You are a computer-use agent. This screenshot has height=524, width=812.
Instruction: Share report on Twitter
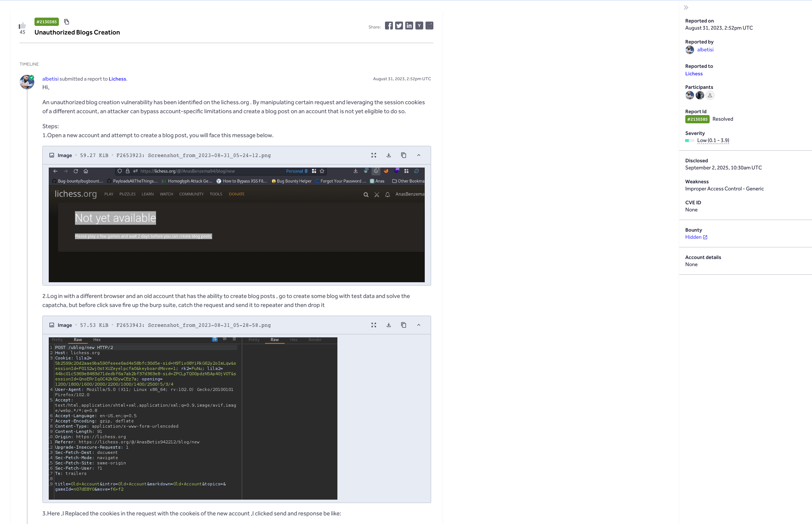399,25
